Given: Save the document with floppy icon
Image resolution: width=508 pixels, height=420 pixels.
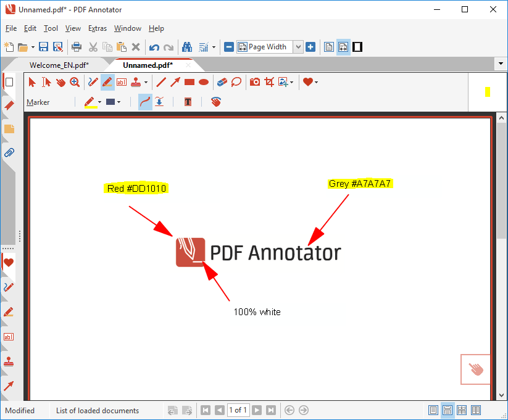Looking at the screenshot, I should pos(43,47).
